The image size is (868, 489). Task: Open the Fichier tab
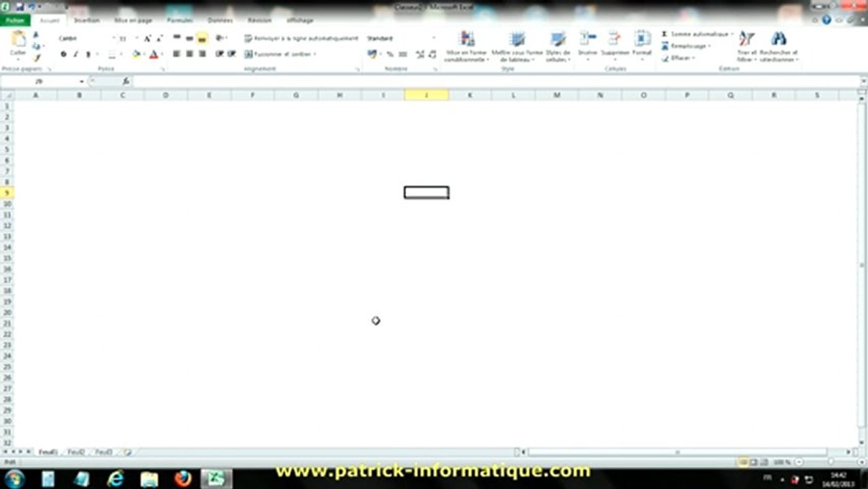[x=14, y=20]
